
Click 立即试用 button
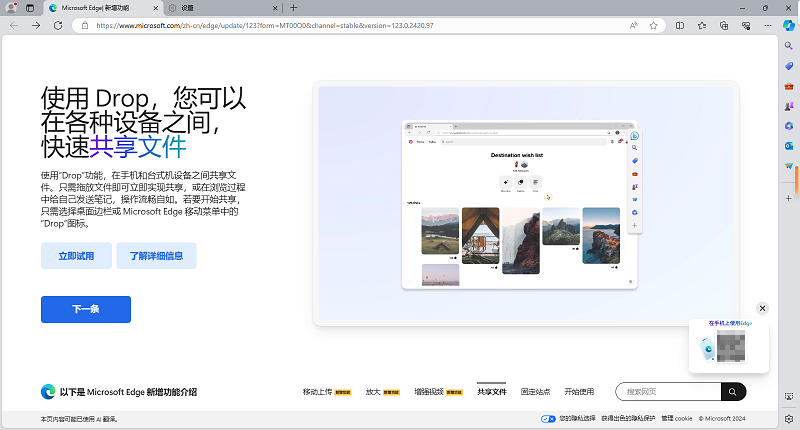pyautogui.click(x=77, y=256)
